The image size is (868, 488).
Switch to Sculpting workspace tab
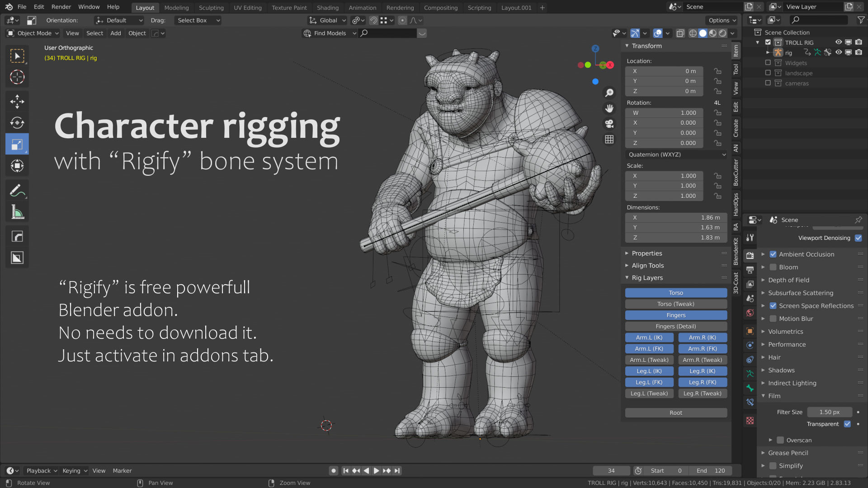click(211, 8)
